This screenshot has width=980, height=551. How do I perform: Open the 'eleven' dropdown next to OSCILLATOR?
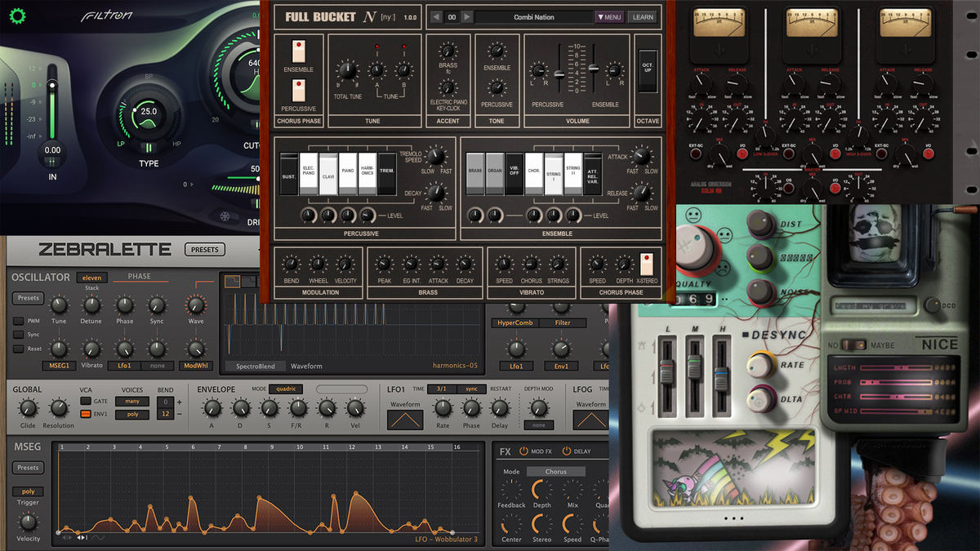click(x=91, y=278)
